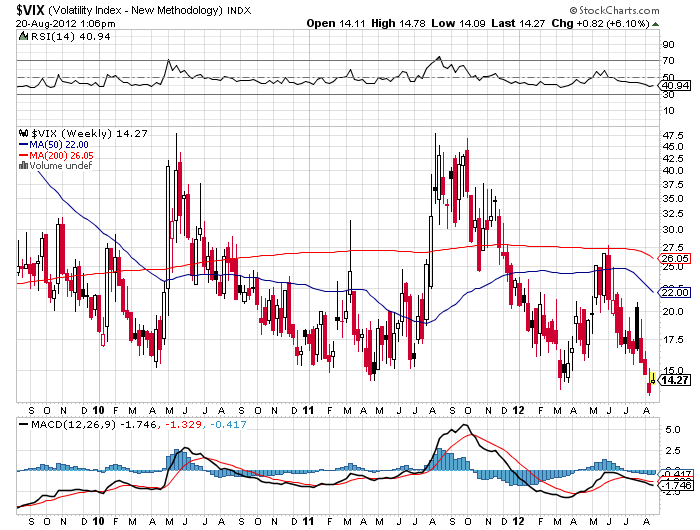700x530 pixels.
Task: Click the High 14.78 quote value
Action: click(398, 23)
